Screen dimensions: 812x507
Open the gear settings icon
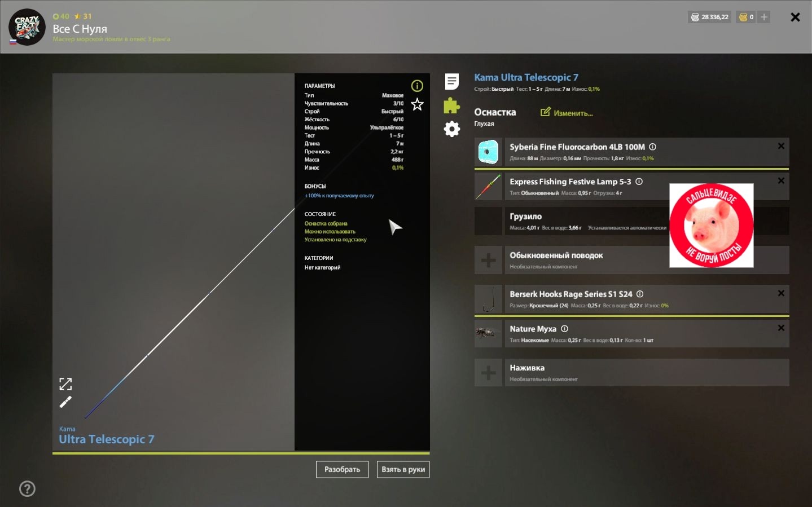pos(452,129)
